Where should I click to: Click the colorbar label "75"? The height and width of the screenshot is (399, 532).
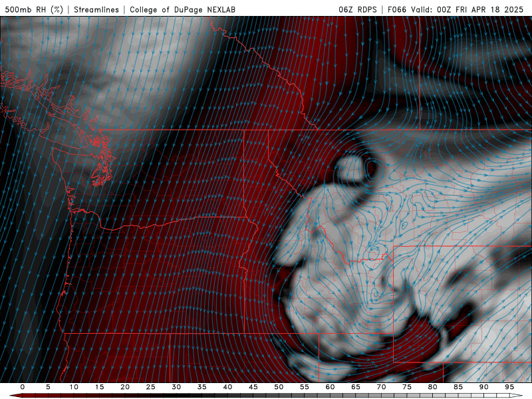407,387
